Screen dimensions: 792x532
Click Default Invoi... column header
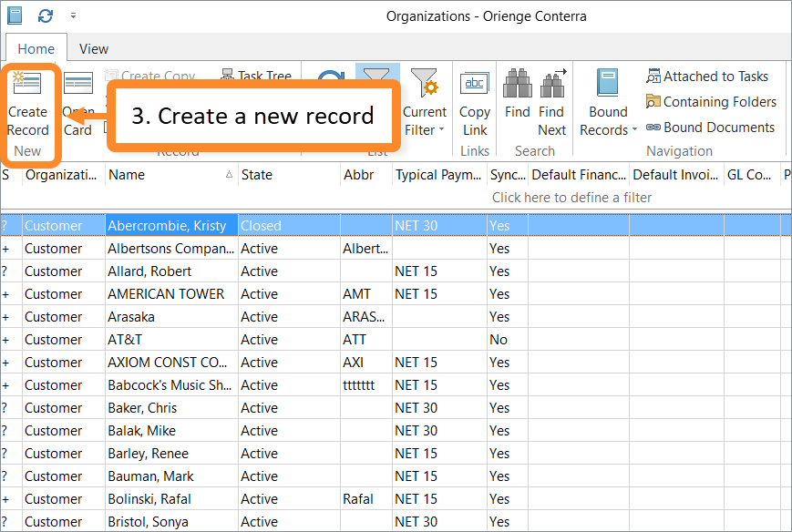[x=677, y=175]
